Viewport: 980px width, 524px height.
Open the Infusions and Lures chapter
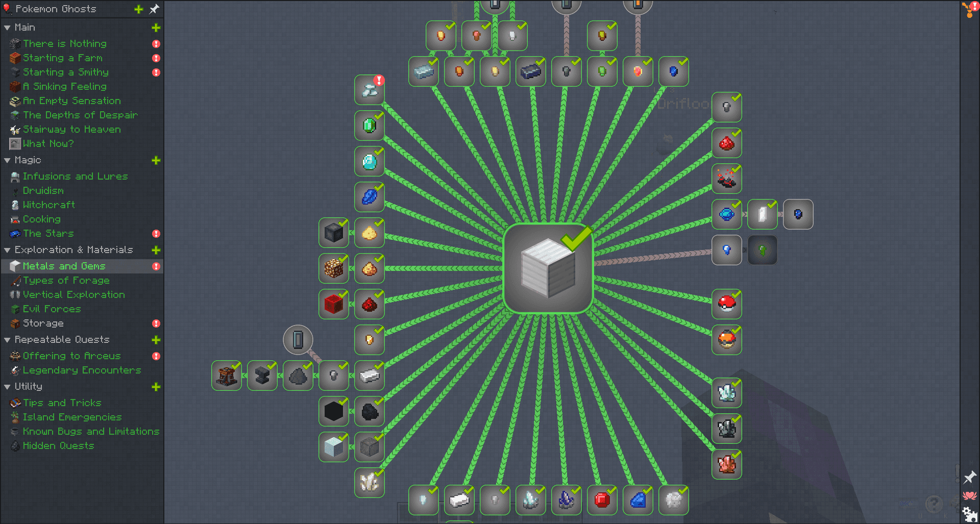tap(82, 177)
